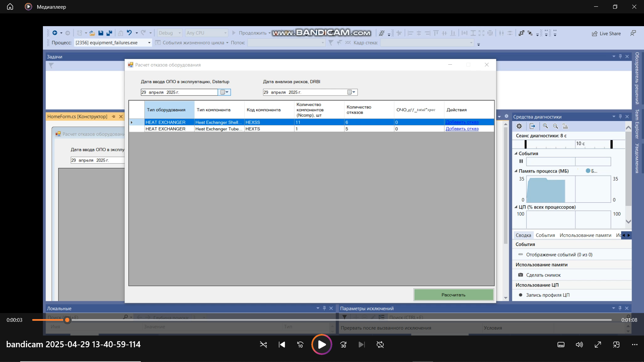Click the video seek bar track

point(322,320)
